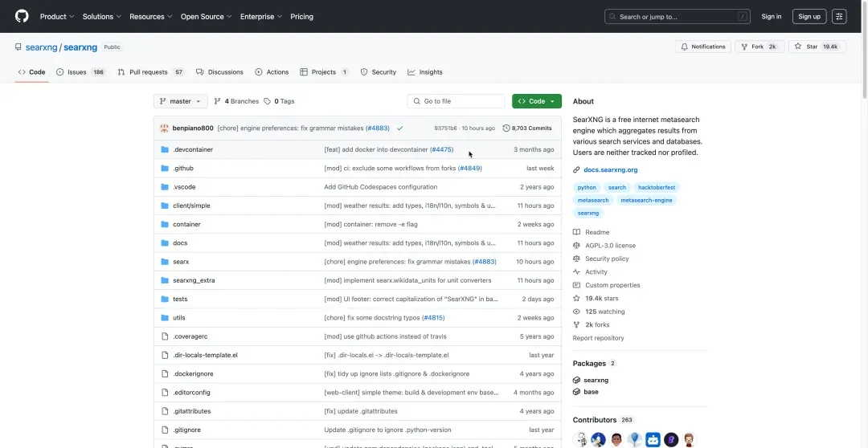The width and height of the screenshot is (868, 448).
Task: Open the docs.searxng.org link
Action: coord(611,169)
